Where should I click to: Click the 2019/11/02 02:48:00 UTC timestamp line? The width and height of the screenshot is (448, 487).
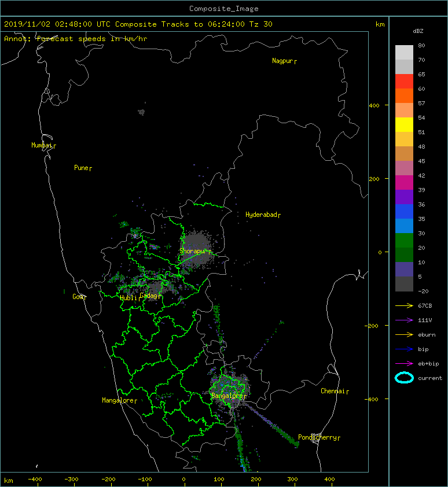[138, 24]
